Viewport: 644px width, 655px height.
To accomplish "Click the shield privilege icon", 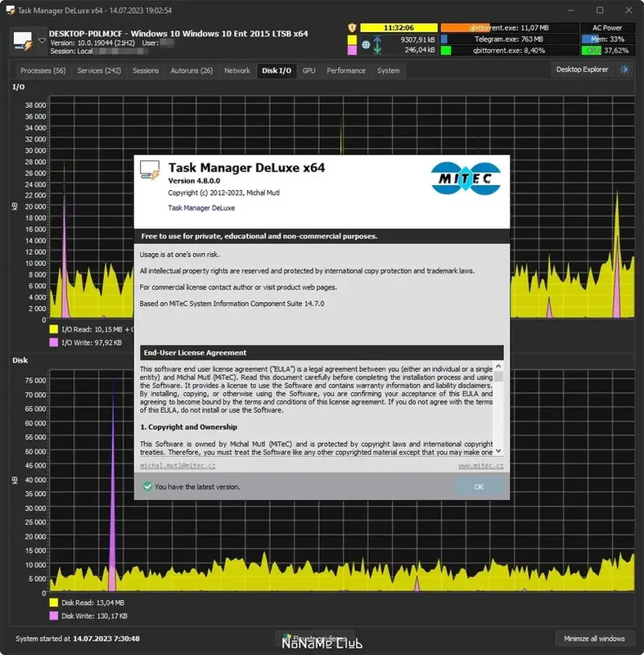I will point(352,28).
